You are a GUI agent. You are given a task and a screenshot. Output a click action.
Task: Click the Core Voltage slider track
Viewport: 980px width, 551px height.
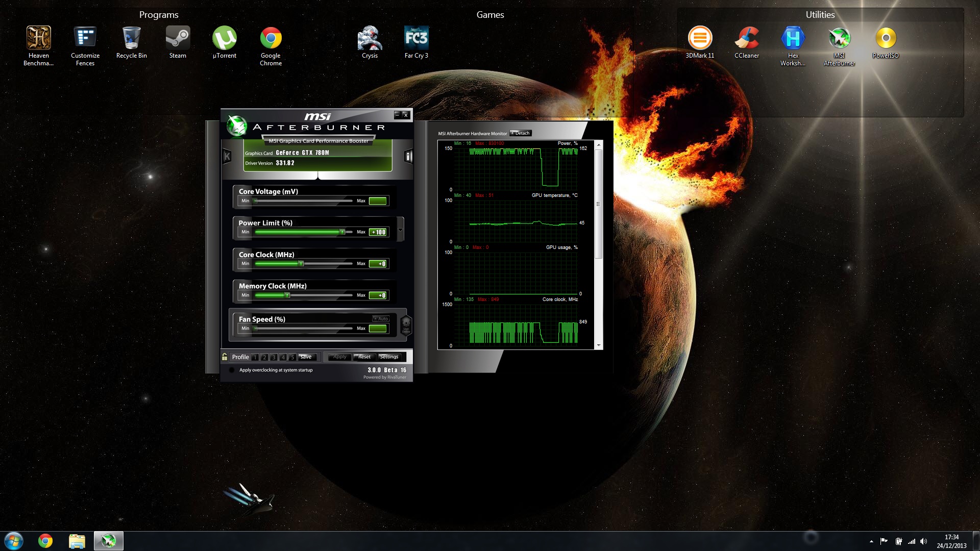(x=304, y=201)
